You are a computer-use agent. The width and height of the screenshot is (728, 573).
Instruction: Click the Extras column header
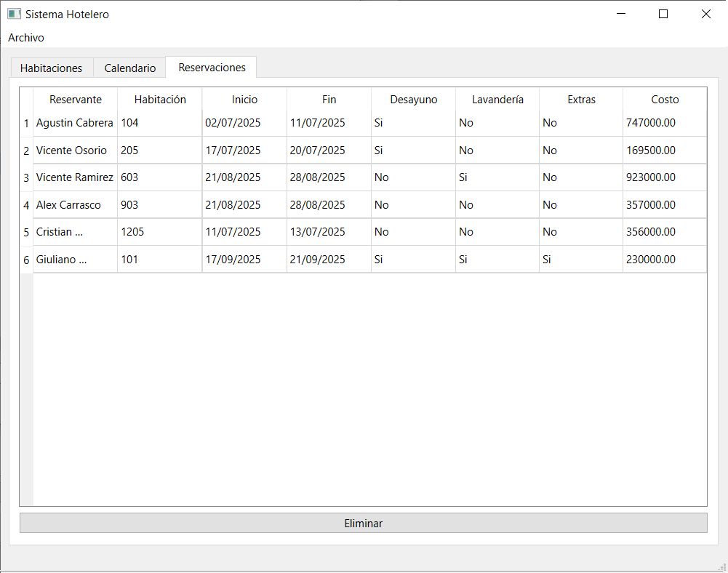pos(581,100)
